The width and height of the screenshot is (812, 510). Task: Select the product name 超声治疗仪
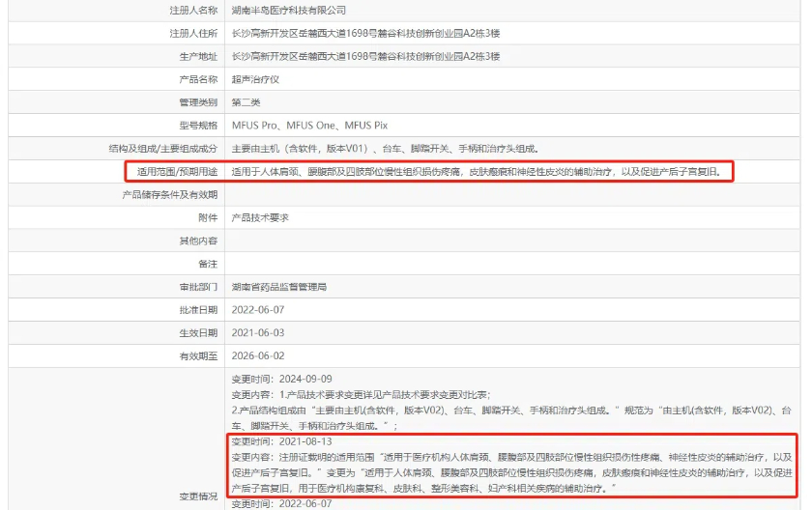pos(255,79)
